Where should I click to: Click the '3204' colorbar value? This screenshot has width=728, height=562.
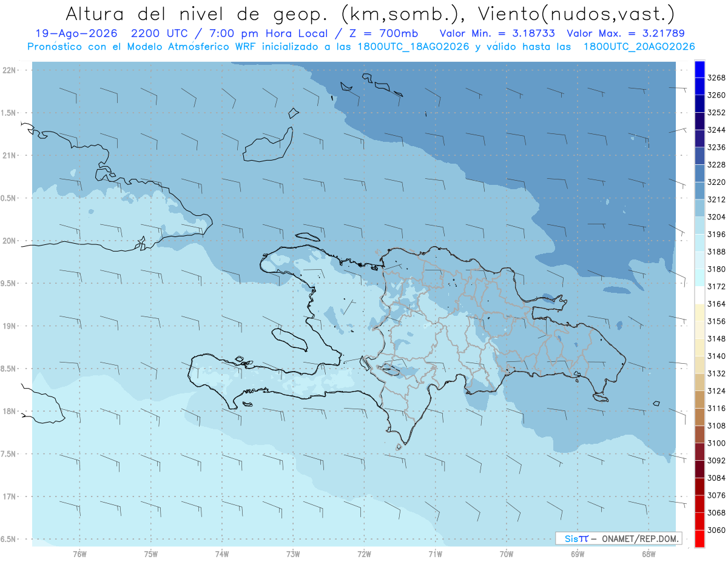point(716,217)
